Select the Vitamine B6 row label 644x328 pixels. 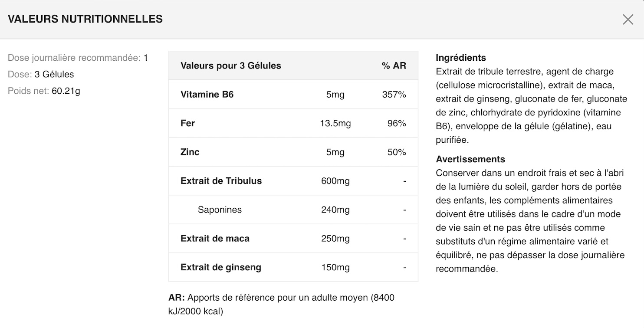(x=207, y=94)
